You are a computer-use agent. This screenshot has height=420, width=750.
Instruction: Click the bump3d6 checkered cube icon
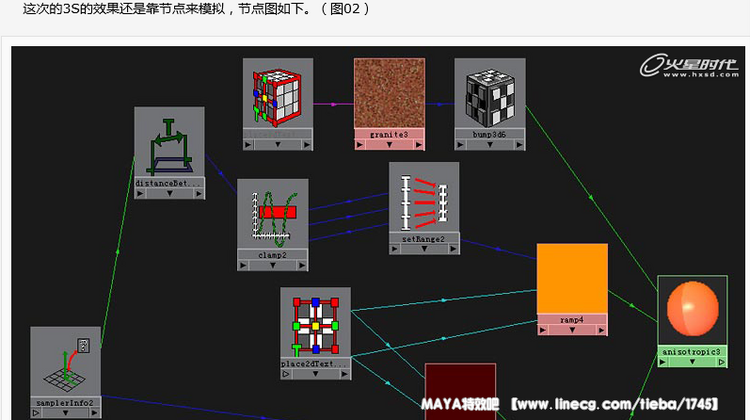pyautogui.click(x=489, y=93)
